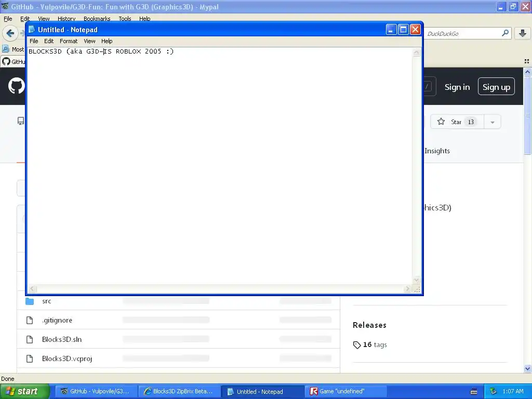Viewport: 532px width, 399px height.
Task: Click the repository icon on GitHub page
Action: click(21, 121)
